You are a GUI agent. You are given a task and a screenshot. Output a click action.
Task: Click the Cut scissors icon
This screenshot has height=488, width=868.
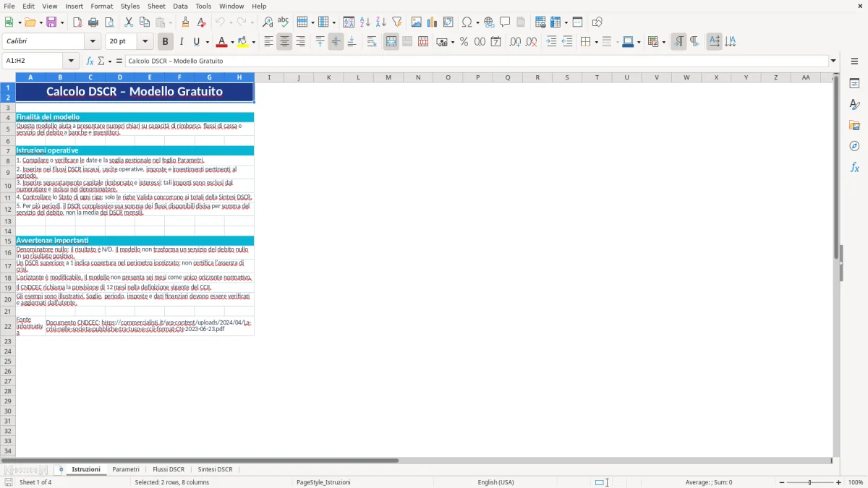click(129, 22)
